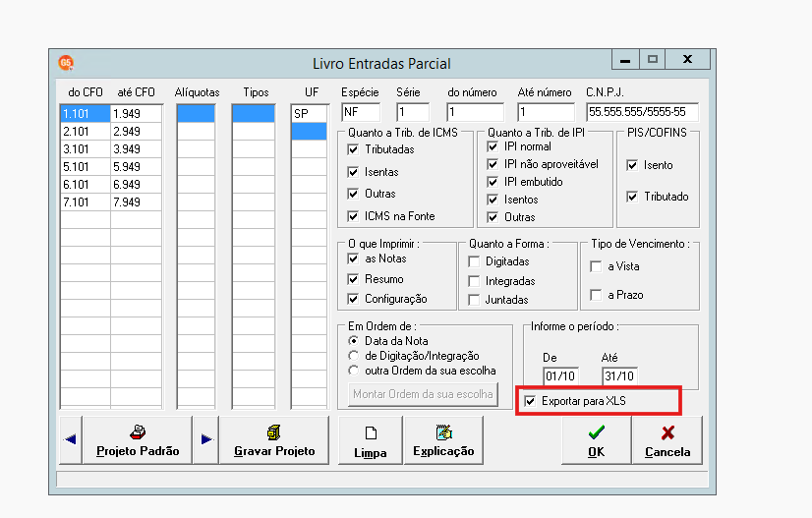This screenshot has height=518, width=812.
Task: Maximize the Livro Entradas Parcial window
Action: 653,59
